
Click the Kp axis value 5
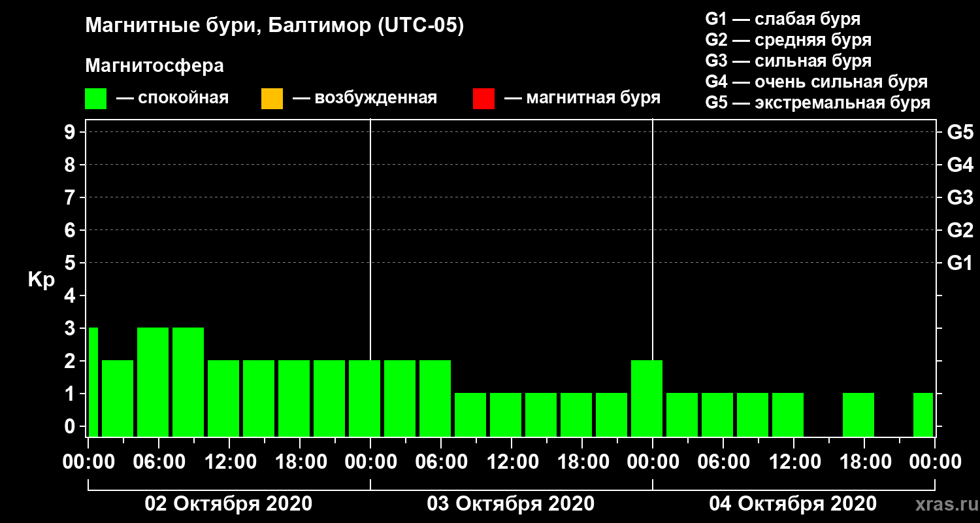point(71,263)
